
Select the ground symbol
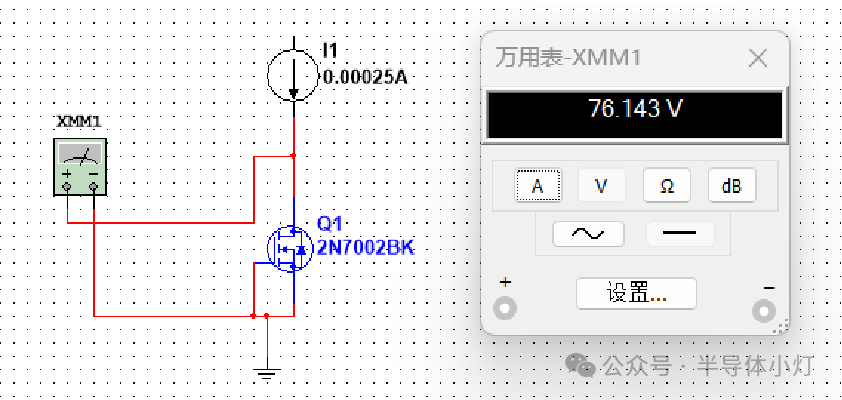[x=267, y=372]
